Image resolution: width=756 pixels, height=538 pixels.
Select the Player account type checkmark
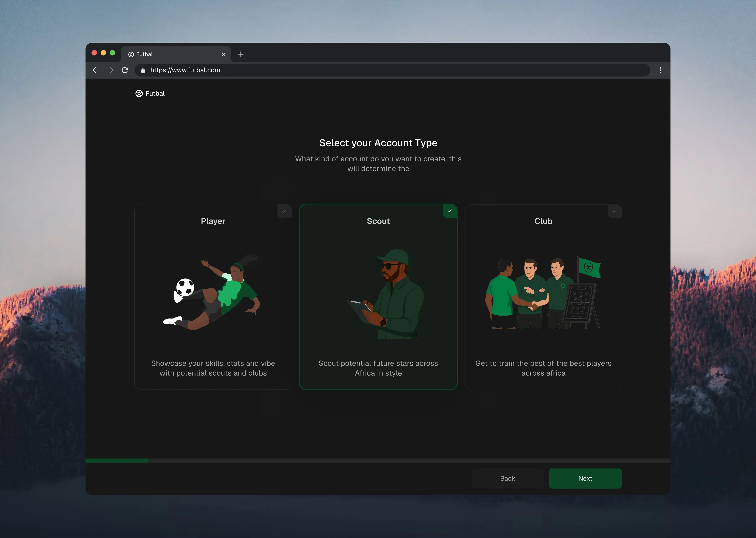pos(284,211)
